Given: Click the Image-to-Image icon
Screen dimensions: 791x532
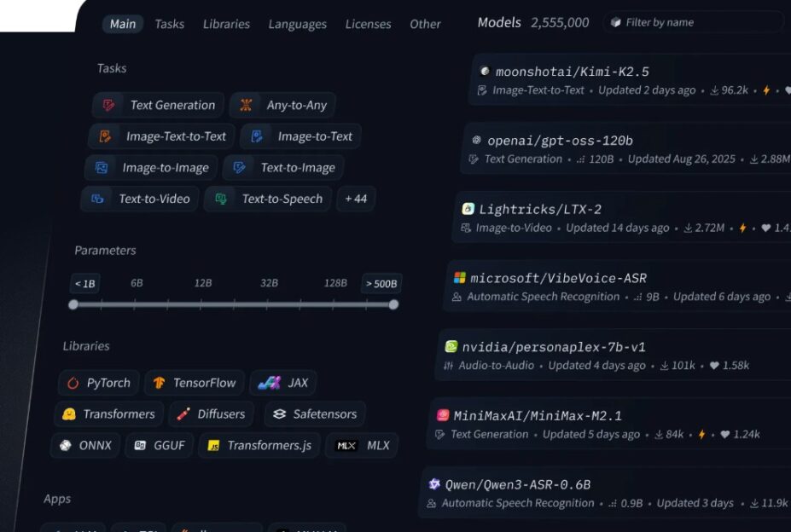Looking at the screenshot, I should pos(102,167).
